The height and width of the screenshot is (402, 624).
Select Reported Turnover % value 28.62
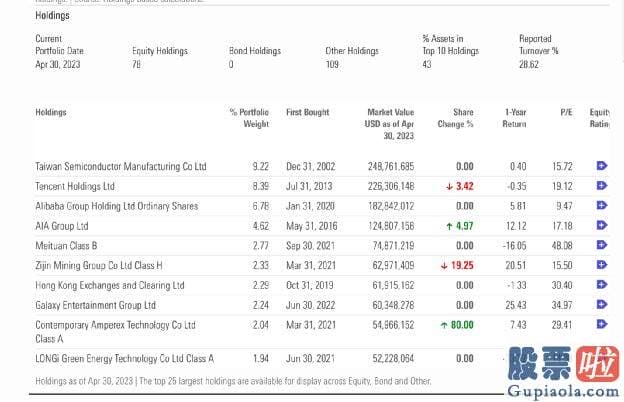click(528, 64)
